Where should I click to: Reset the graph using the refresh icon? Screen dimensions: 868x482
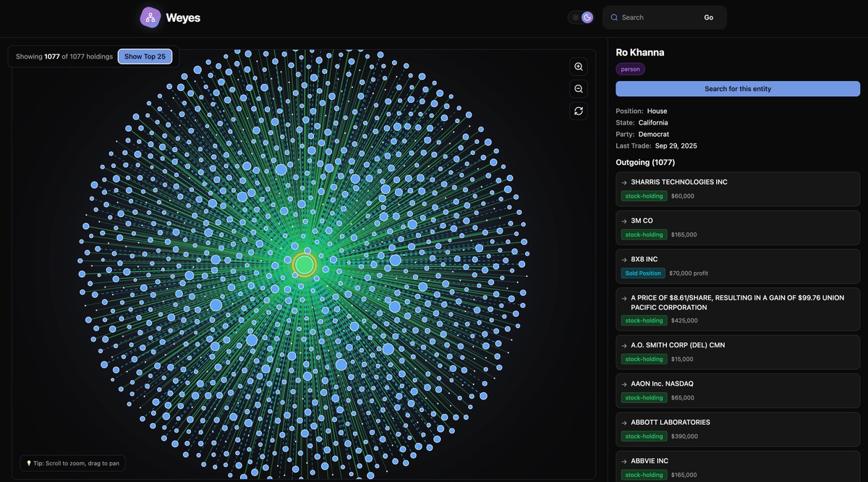(577, 110)
